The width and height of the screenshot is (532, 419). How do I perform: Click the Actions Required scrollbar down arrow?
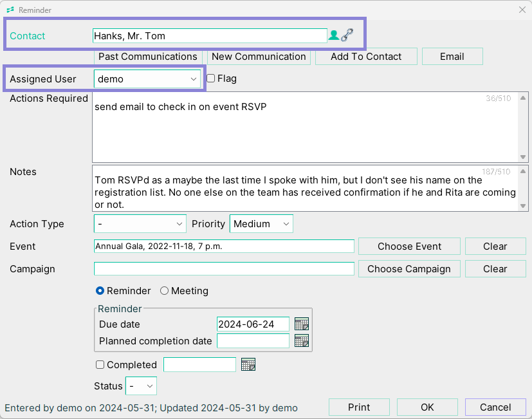pyautogui.click(x=523, y=157)
